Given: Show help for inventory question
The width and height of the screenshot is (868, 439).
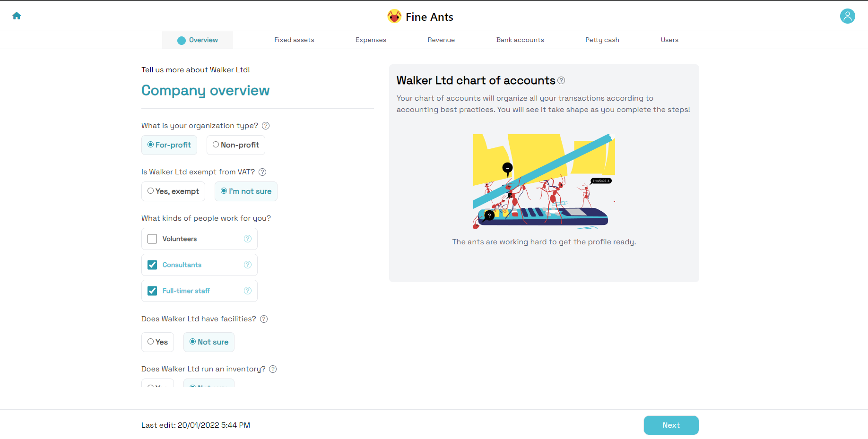Looking at the screenshot, I should pos(273,369).
